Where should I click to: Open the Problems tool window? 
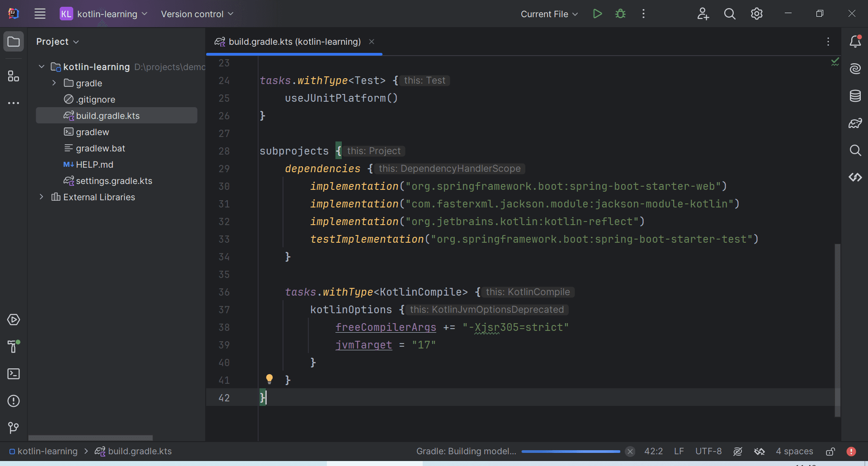[x=14, y=401]
